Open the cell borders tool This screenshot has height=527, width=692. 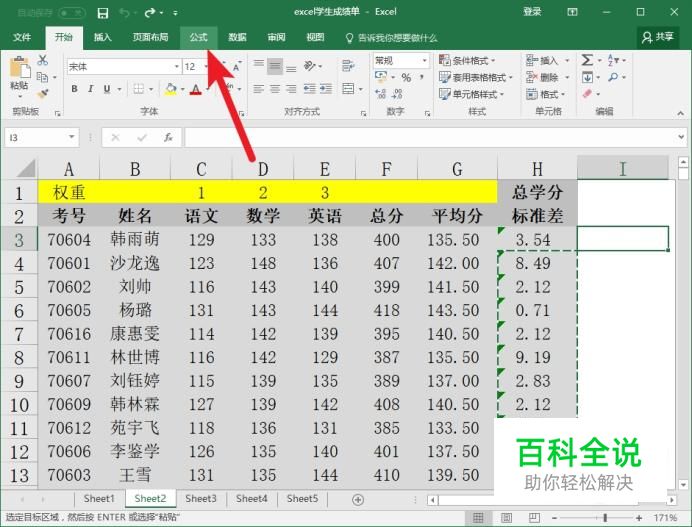click(x=139, y=89)
